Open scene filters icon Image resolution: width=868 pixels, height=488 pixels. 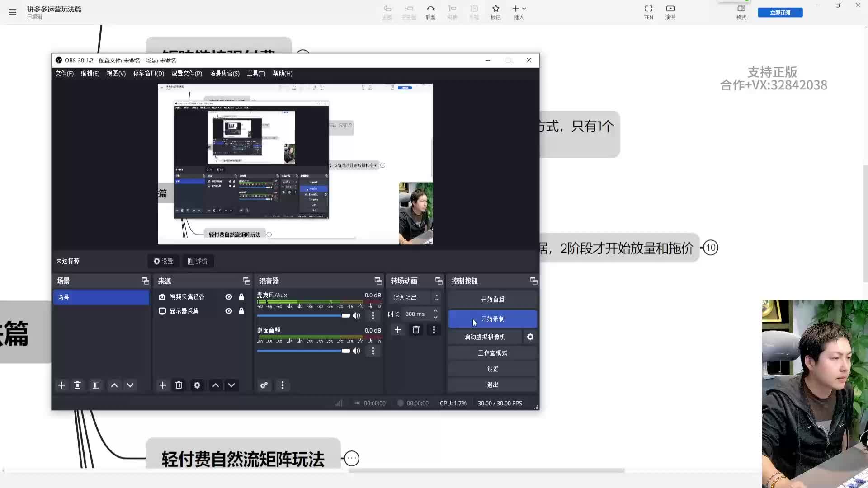coord(96,385)
